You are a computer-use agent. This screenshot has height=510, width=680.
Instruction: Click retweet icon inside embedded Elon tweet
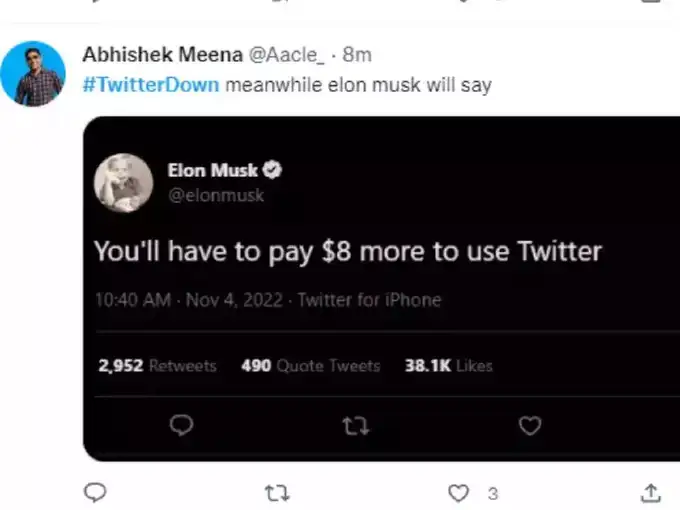[x=355, y=426]
